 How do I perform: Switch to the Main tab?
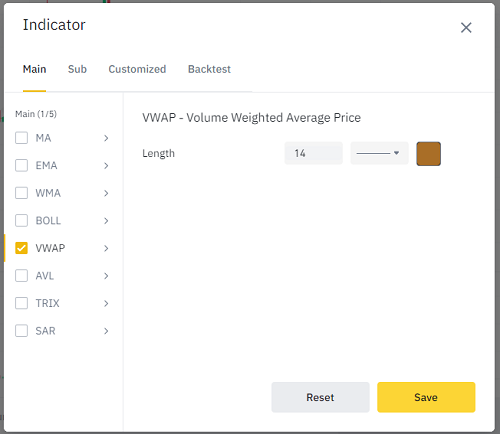[x=34, y=69]
